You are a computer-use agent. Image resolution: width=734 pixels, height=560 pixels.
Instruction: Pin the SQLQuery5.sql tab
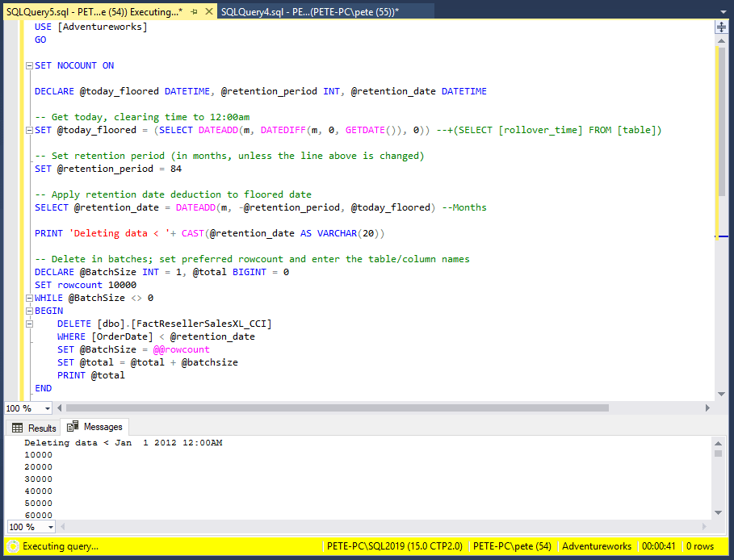point(194,12)
